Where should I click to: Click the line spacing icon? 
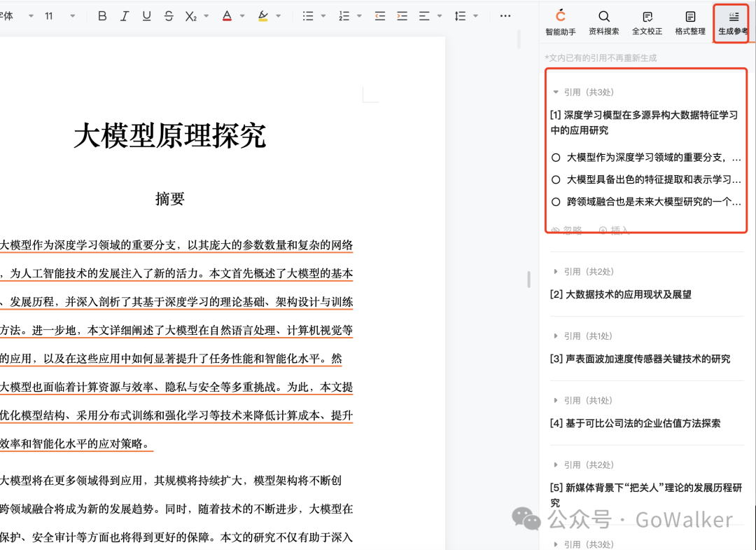460,16
